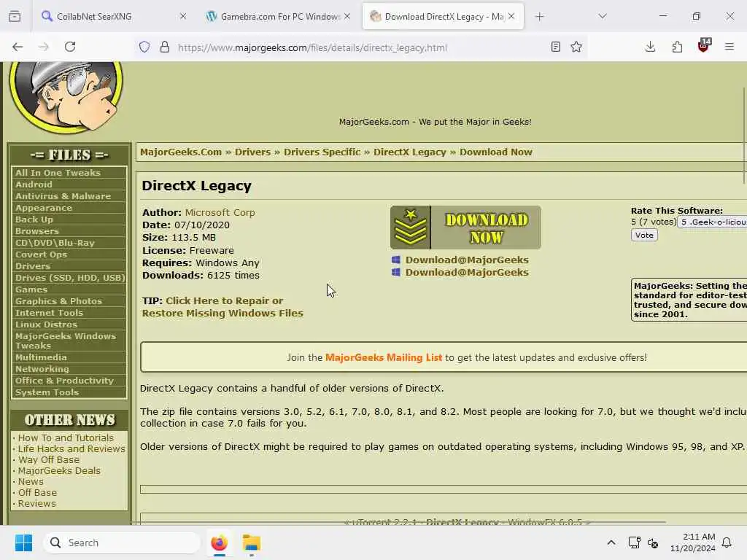
Task: Open How To and Tutorials link
Action: pos(66,437)
